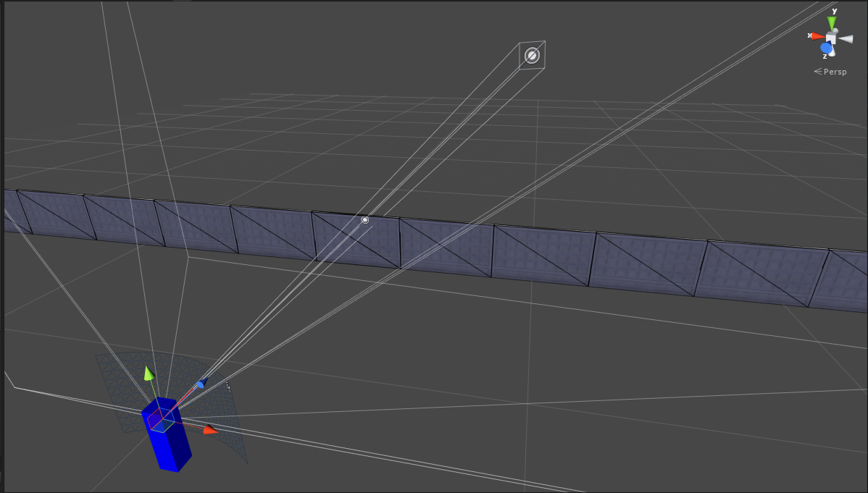Toggle the Persp projection label
Viewport: 868px width, 493px height.
[x=830, y=72]
